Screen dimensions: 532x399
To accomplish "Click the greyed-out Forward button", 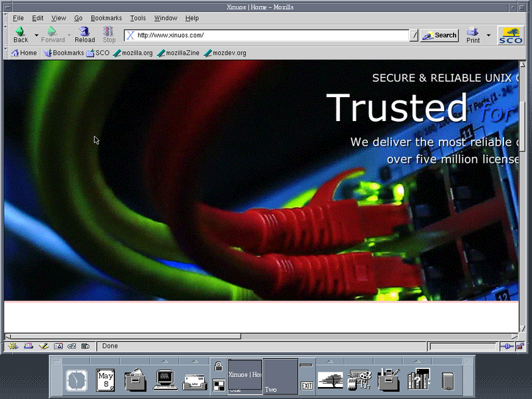I will 53,35.
